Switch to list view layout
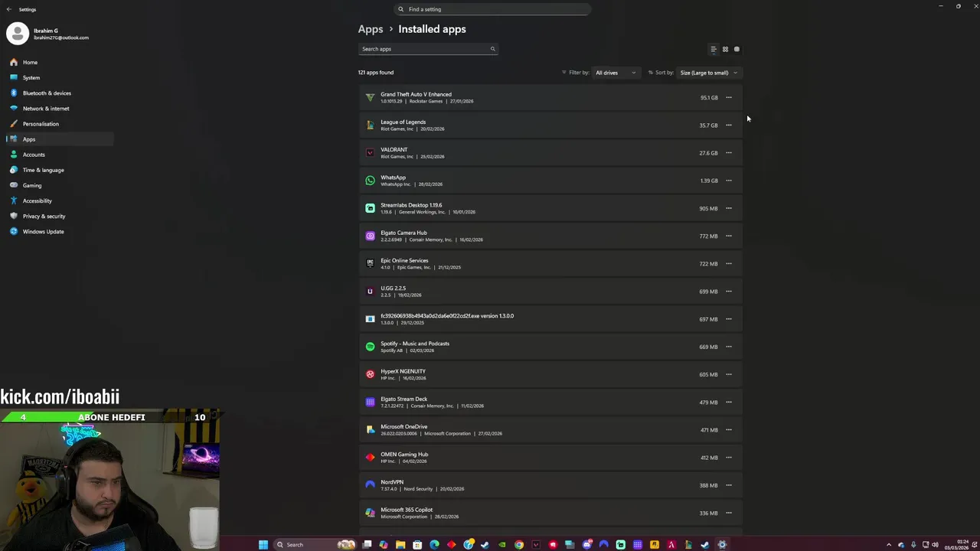The image size is (980, 551). (714, 49)
